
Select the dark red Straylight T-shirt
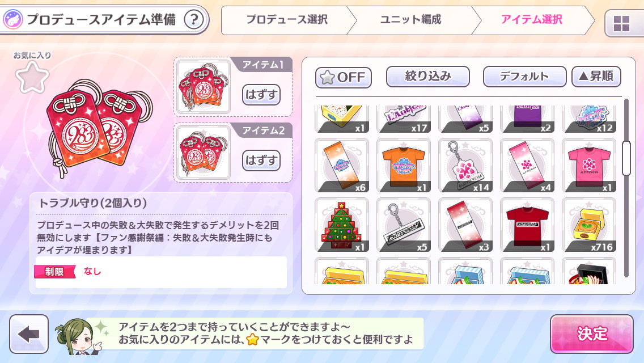(527, 225)
